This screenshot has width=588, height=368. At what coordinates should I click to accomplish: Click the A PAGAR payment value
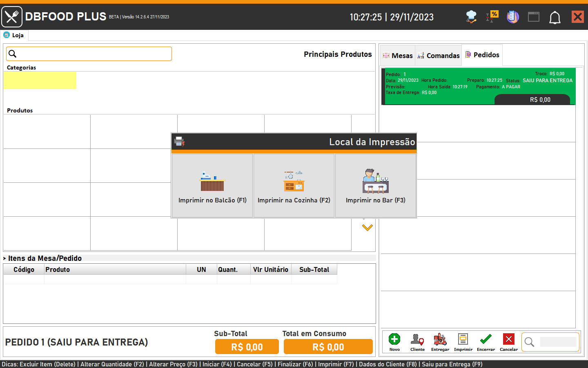click(x=511, y=87)
